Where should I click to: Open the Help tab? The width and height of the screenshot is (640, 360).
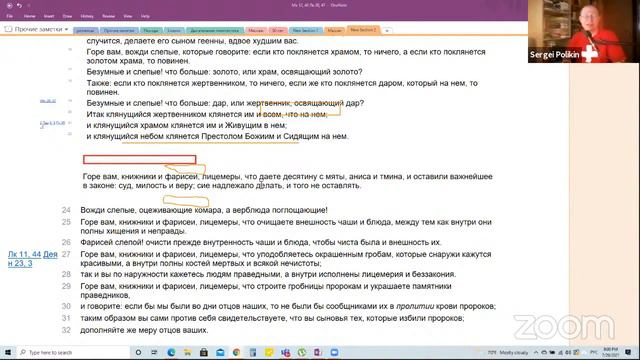point(145,16)
